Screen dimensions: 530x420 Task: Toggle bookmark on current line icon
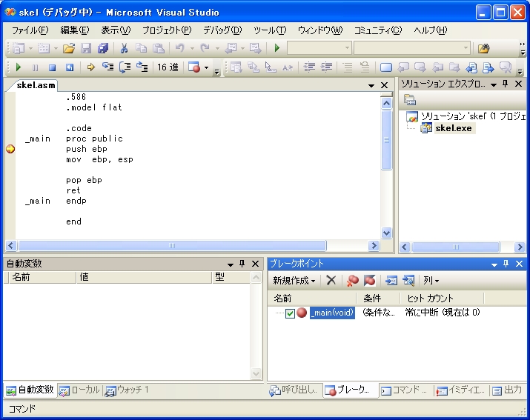(386, 67)
